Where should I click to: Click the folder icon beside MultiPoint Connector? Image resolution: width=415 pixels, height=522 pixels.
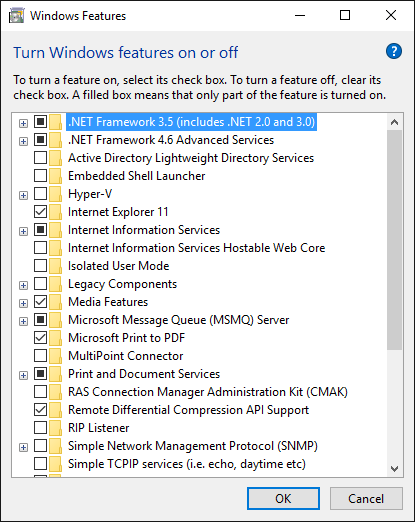coord(55,356)
